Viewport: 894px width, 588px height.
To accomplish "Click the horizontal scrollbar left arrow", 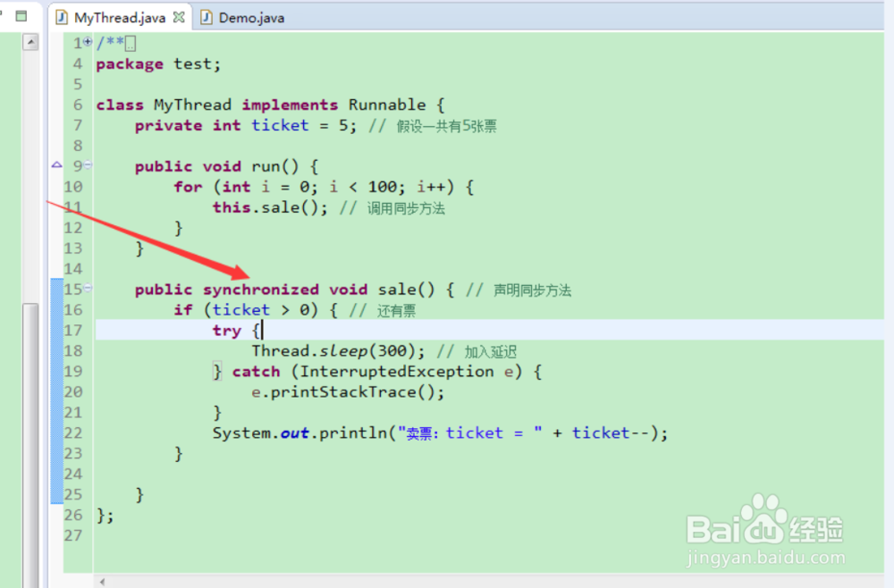I will tap(103, 582).
